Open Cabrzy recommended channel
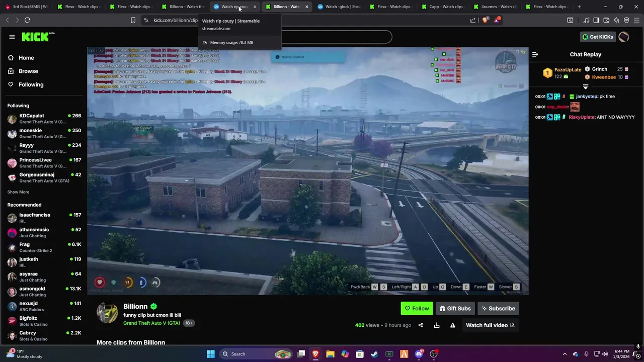This screenshot has height=362, width=644. [44, 336]
